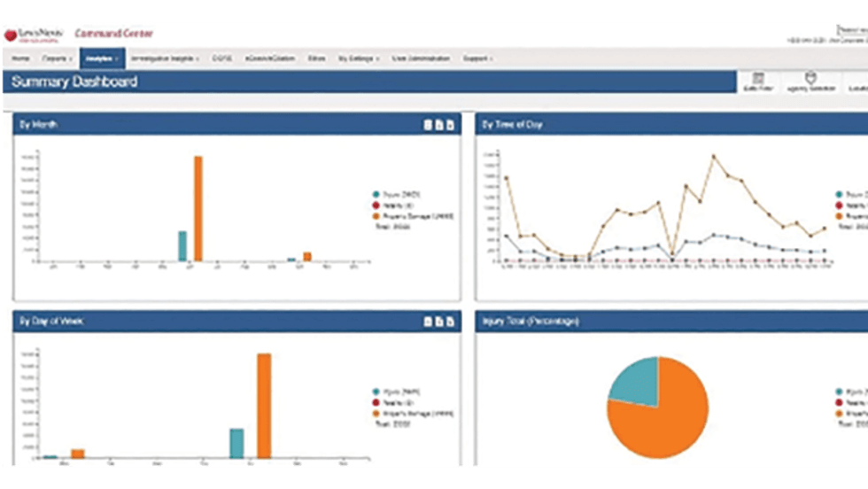
Task: Select the Analytics tab
Action: [x=103, y=58]
